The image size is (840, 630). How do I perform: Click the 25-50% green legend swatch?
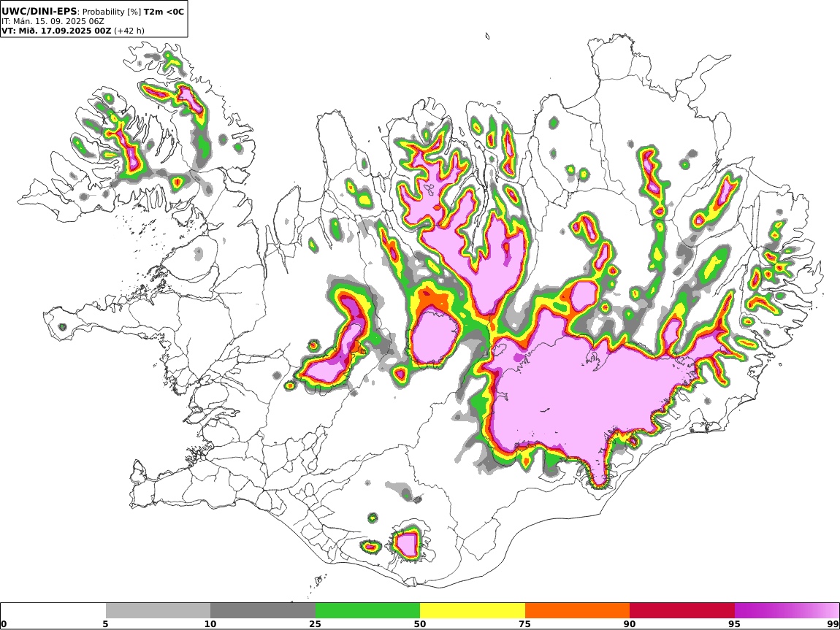(x=367, y=610)
